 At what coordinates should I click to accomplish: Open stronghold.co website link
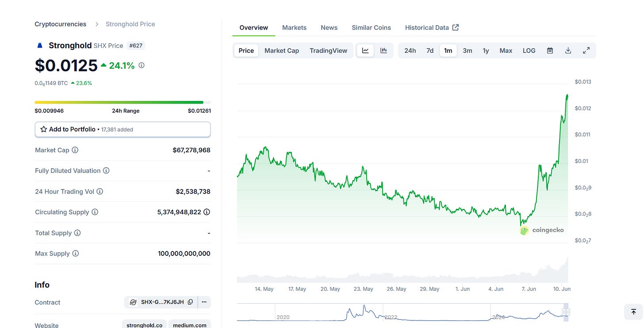[x=144, y=325]
